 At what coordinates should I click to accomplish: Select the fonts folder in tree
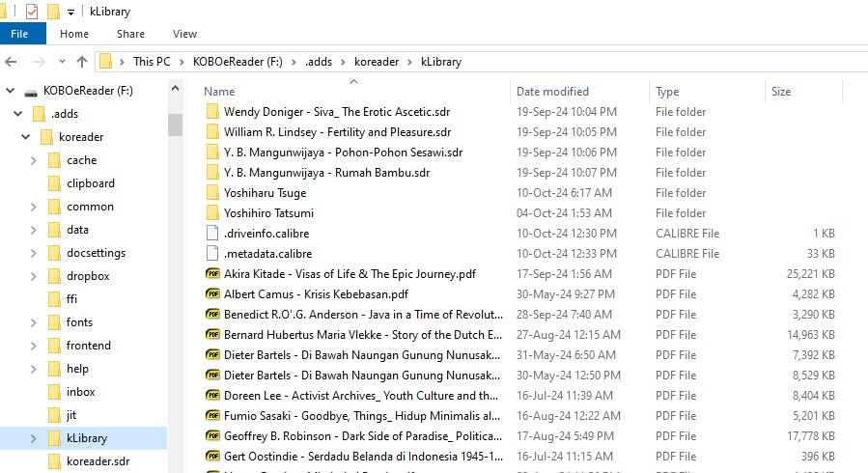point(79,322)
